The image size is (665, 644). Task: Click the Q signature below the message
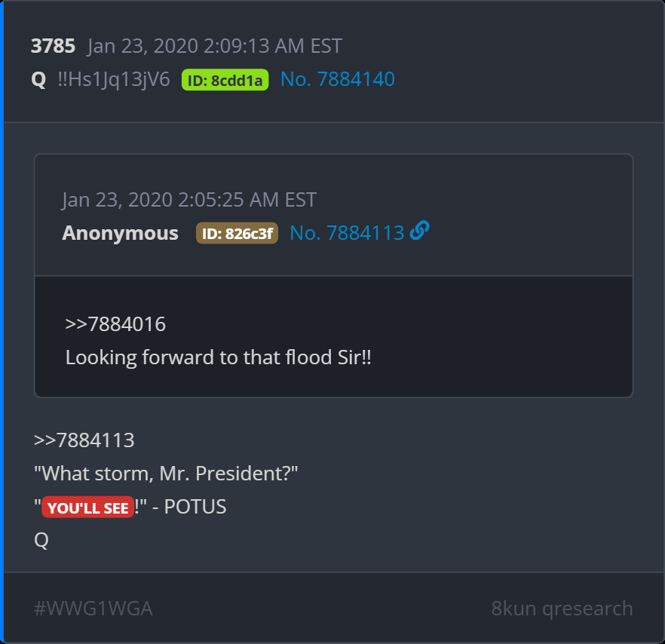tap(41, 540)
